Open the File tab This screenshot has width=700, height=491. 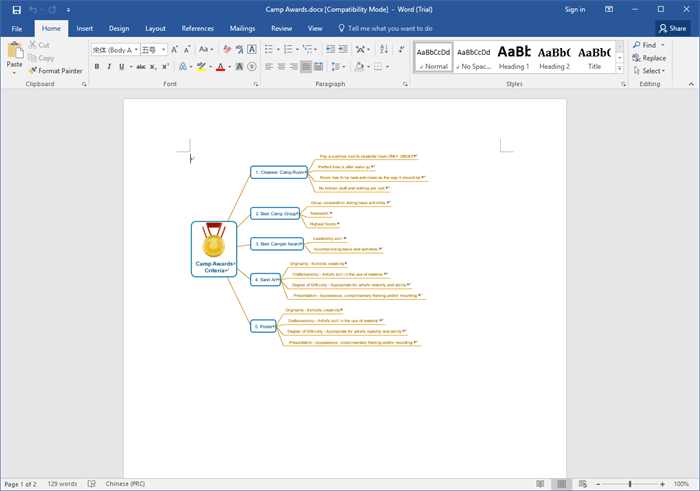17,29
